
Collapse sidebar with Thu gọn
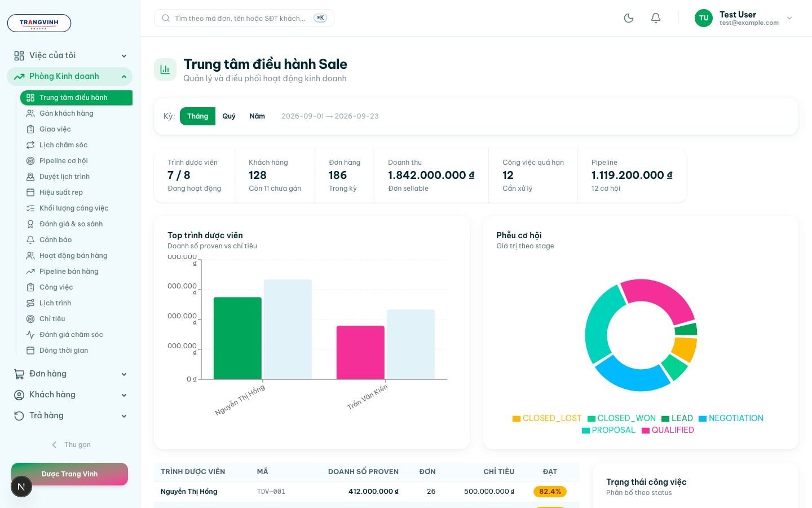point(70,445)
